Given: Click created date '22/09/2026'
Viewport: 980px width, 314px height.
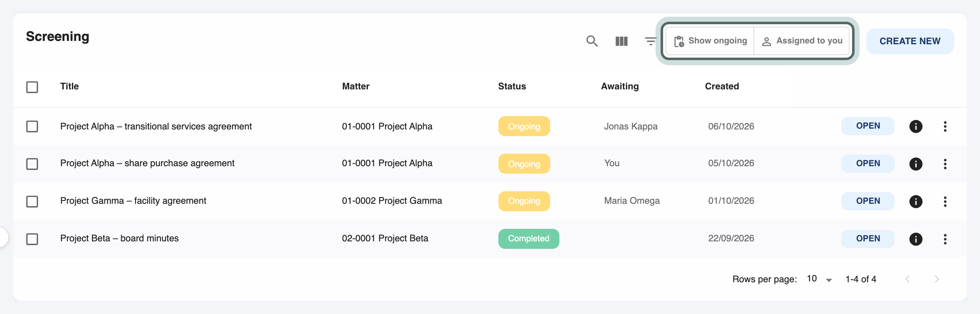Looking at the screenshot, I should point(731,238).
